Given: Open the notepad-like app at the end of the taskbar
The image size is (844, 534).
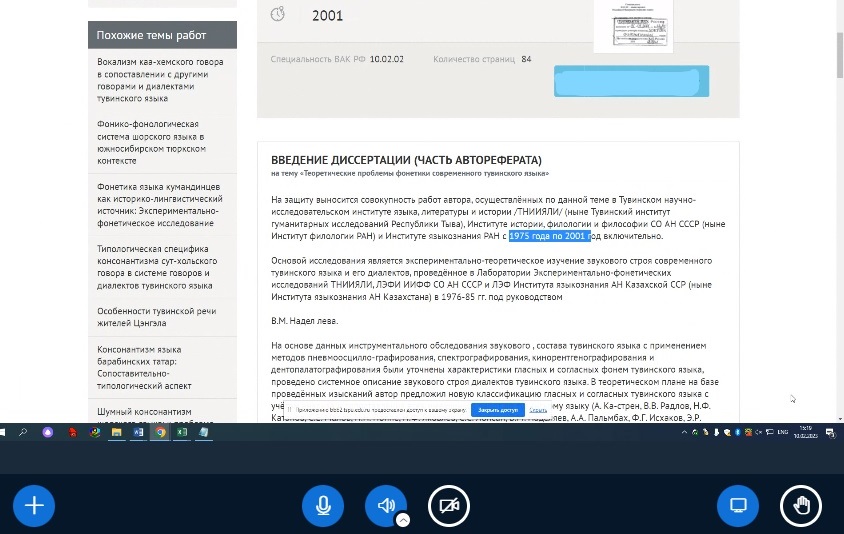Looking at the screenshot, I should (203, 432).
